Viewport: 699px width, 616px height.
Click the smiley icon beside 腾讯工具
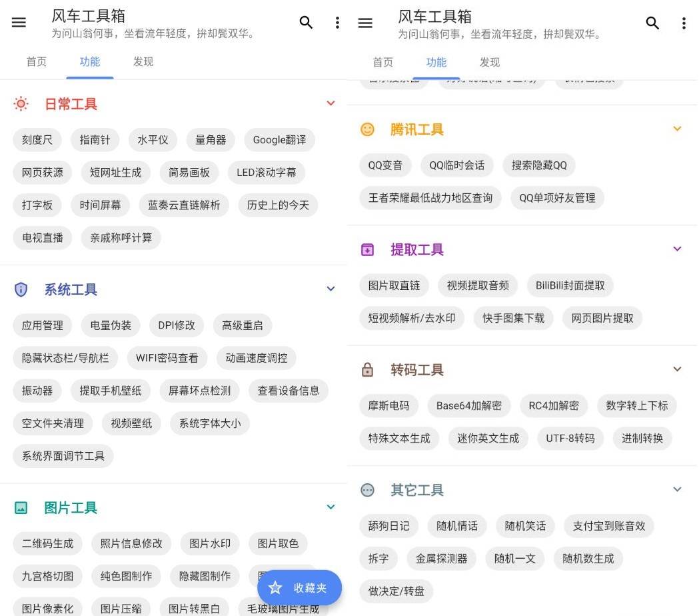pyautogui.click(x=366, y=129)
